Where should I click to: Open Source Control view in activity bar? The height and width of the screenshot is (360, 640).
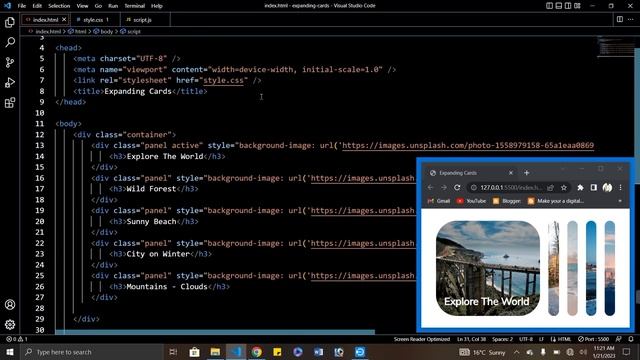(10, 62)
